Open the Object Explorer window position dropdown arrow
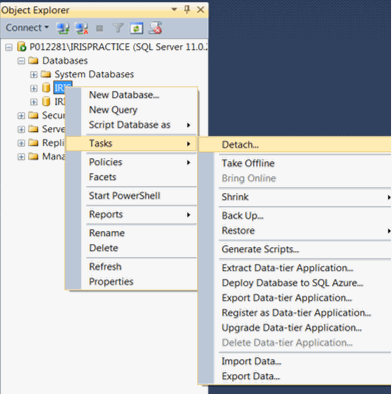 coord(174,9)
